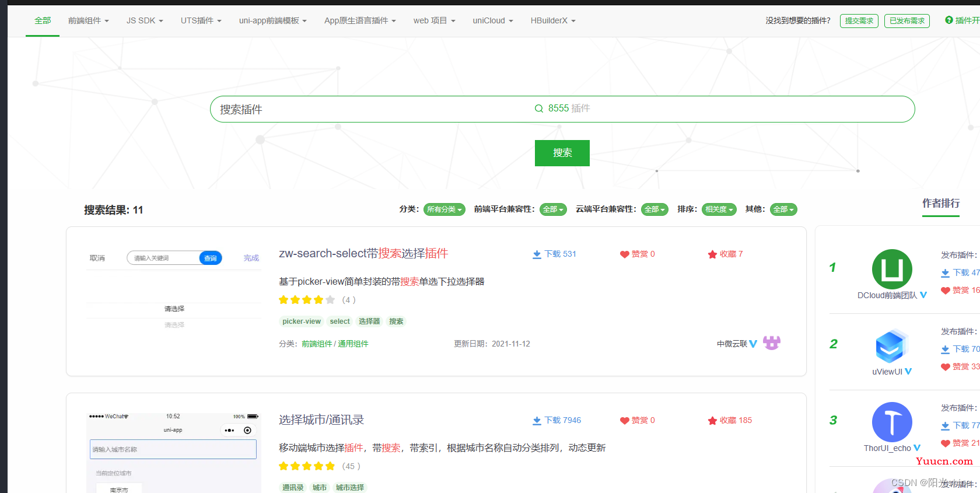Click the select tag

pos(339,321)
